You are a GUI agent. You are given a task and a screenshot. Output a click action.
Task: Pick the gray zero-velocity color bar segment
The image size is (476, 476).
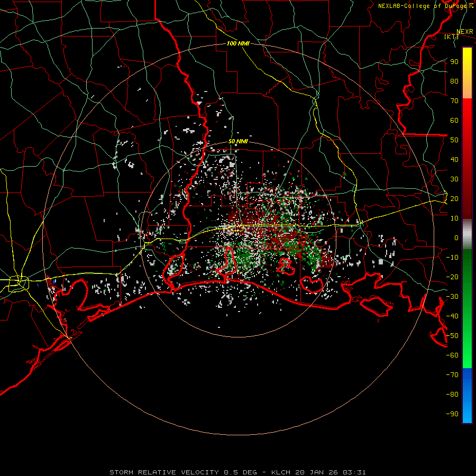(x=467, y=234)
